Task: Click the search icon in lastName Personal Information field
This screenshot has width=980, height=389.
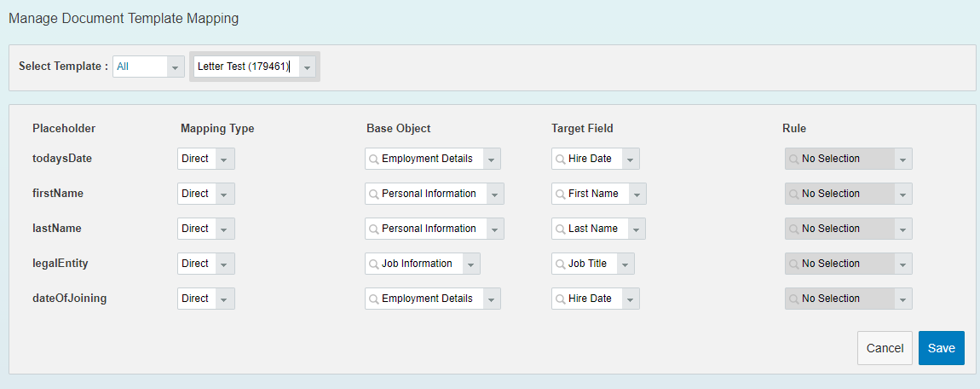Action: 374,229
